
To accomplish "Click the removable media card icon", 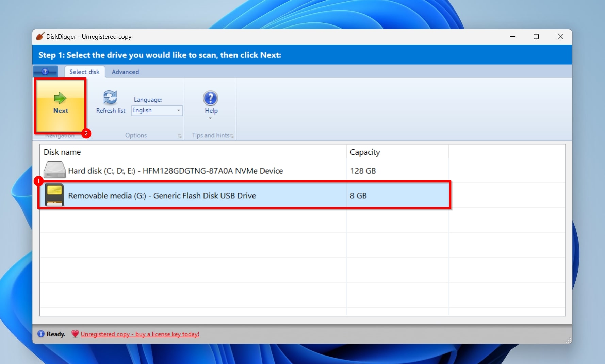I will point(54,195).
